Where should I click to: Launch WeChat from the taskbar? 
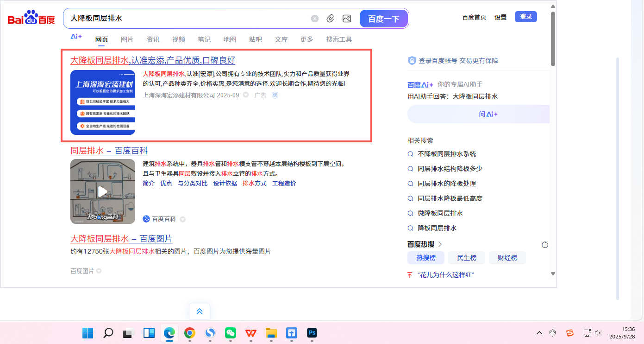pyautogui.click(x=231, y=333)
